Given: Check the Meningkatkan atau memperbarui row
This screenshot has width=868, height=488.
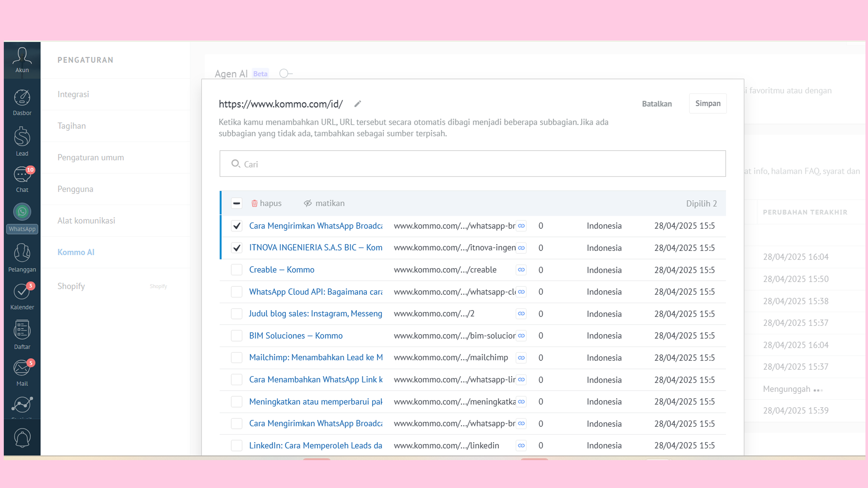Looking at the screenshot, I should tap(237, 401).
